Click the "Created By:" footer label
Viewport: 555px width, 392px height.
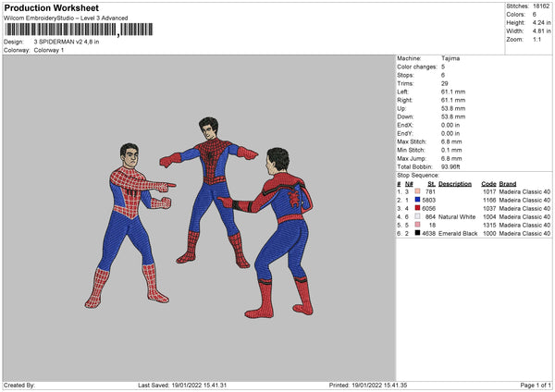(19, 386)
